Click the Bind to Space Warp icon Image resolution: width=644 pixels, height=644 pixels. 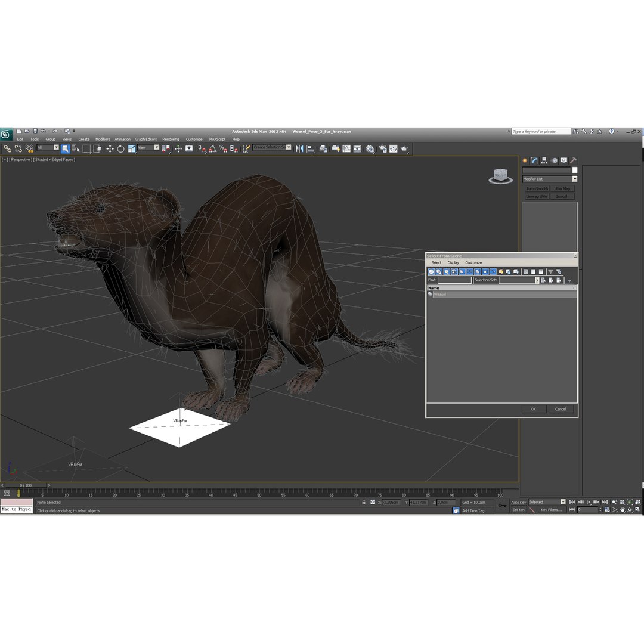tap(29, 148)
